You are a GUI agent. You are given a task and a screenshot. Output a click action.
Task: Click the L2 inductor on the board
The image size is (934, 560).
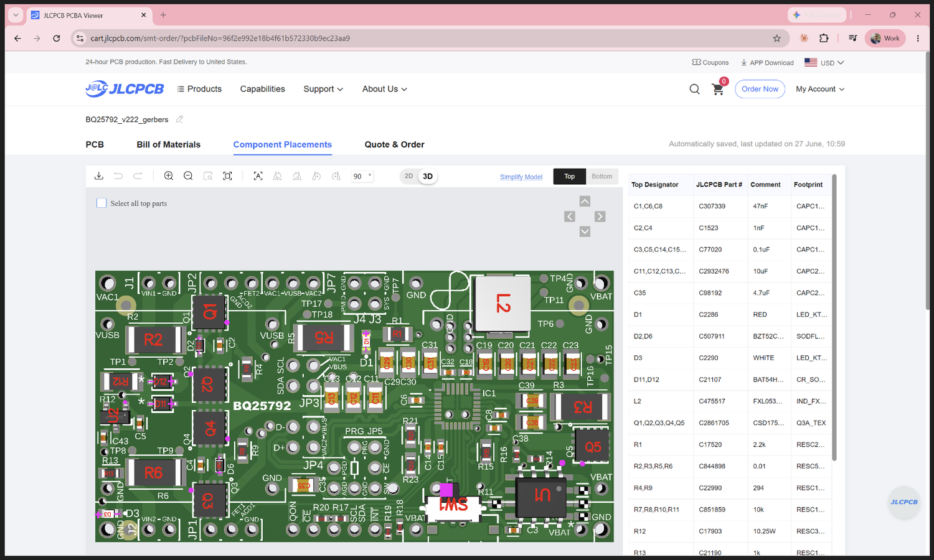[x=502, y=303]
